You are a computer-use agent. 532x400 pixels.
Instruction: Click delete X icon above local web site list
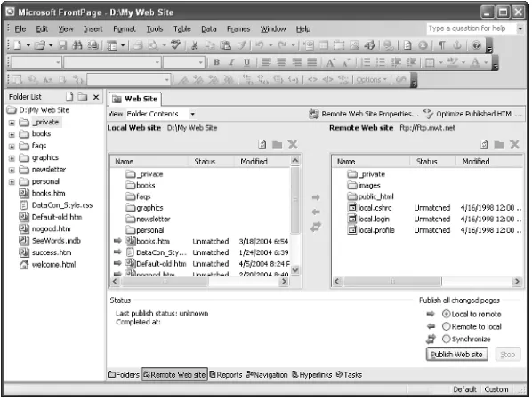pyautogui.click(x=293, y=145)
